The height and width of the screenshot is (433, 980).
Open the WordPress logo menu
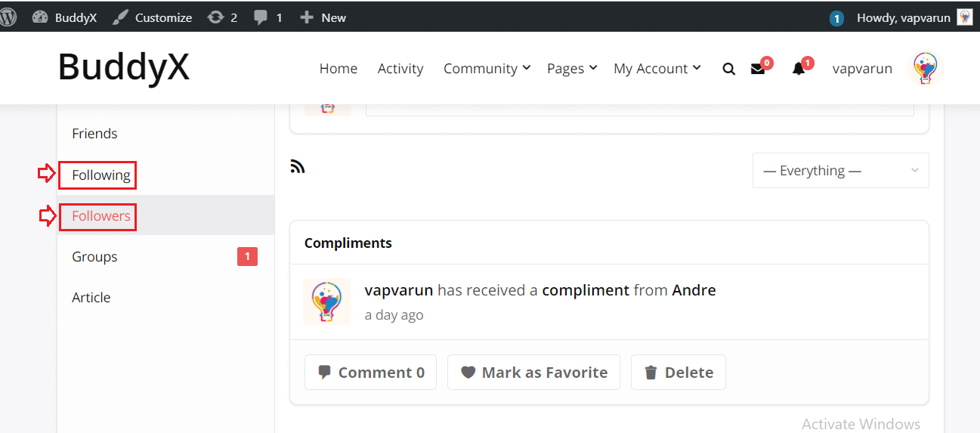point(8,17)
